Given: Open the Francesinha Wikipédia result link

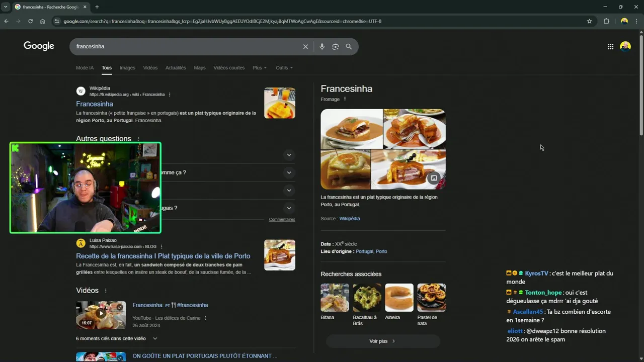Looking at the screenshot, I should (95, 104).
